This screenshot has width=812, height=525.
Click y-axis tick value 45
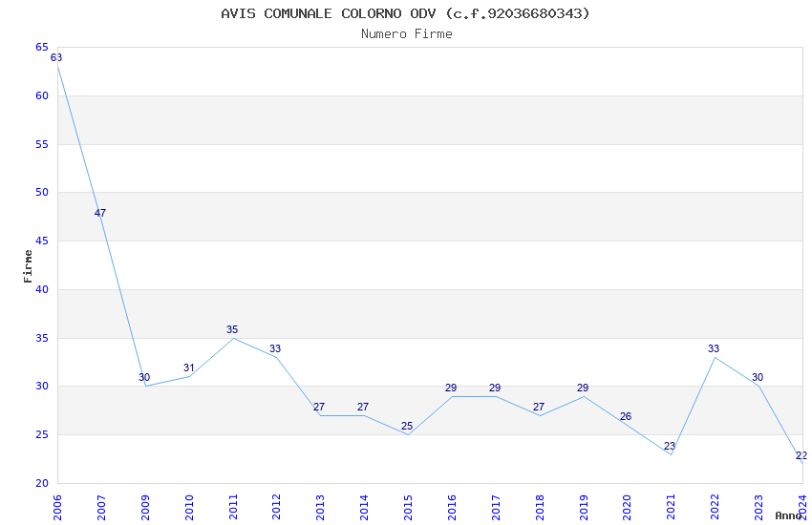point(42,241)
